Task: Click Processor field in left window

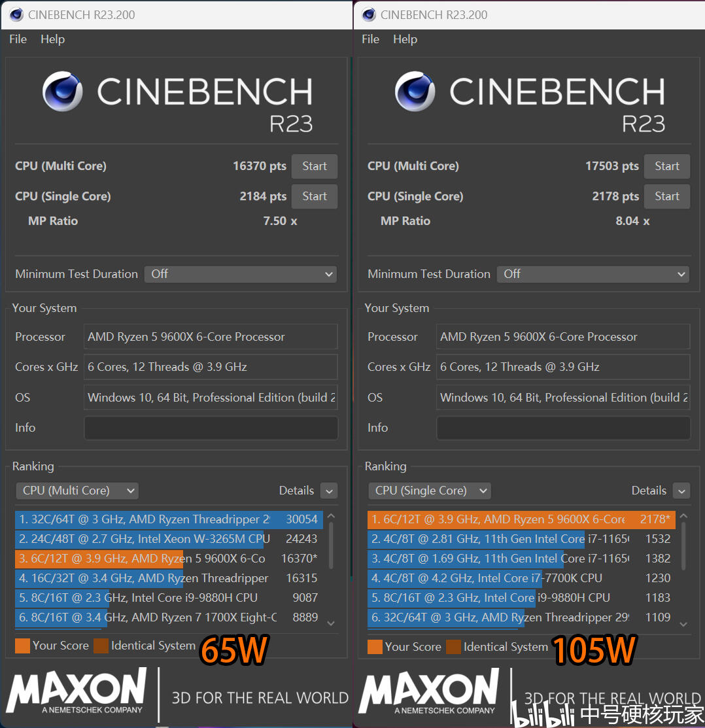Action: 211,337
